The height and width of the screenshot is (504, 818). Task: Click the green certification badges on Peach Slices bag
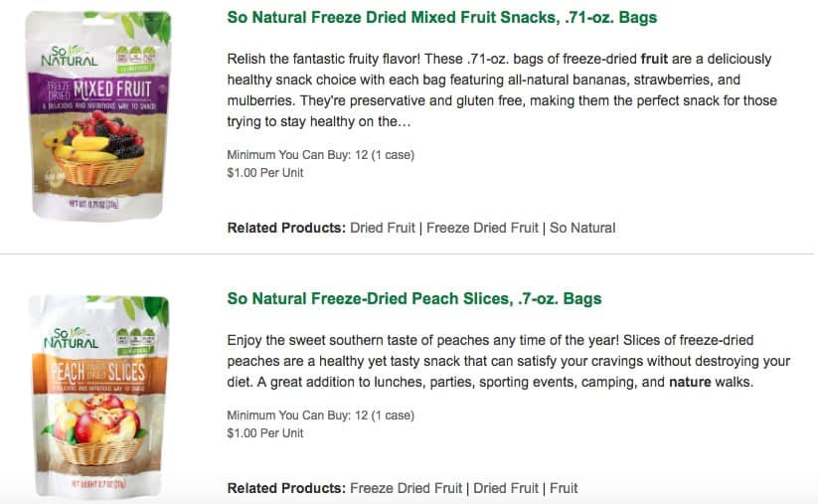(135, 342)
